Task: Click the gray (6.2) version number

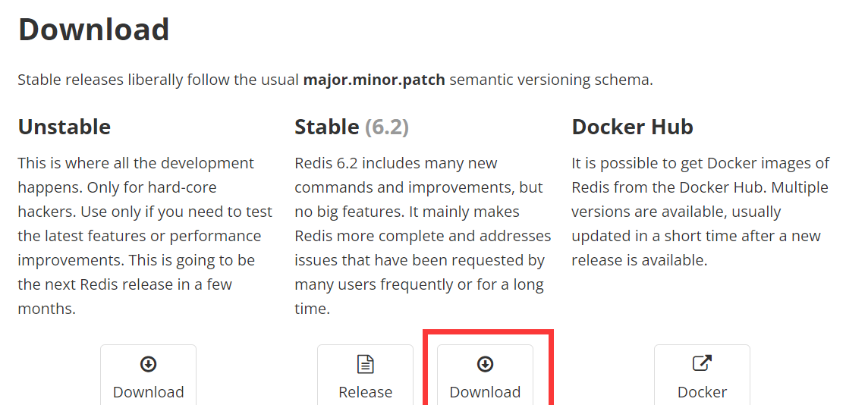Action: 386,127
